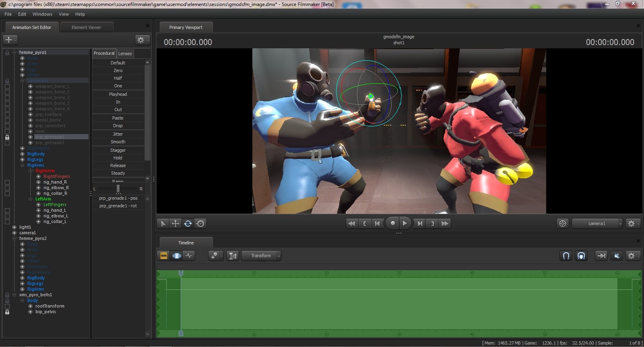
Task: Collapse the RightArm group
Action: [31, 171]
